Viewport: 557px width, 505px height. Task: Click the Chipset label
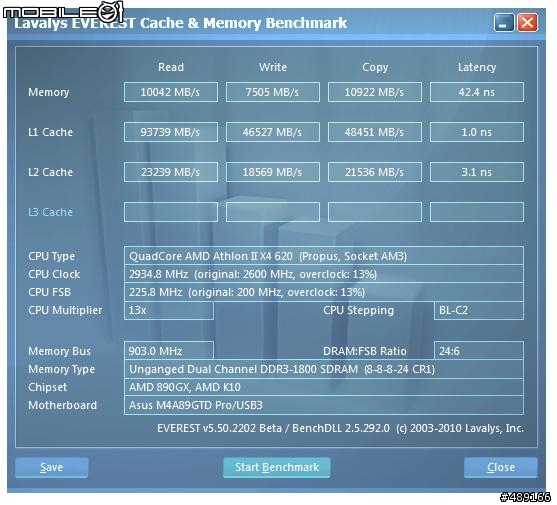tap(47, 387)
